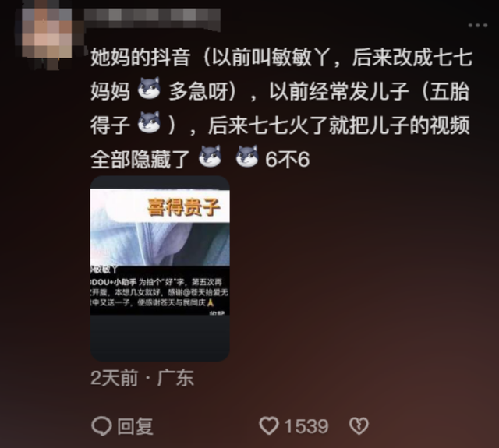Click the DOU+小助手 caption inside the image

(x=114, y=282)
